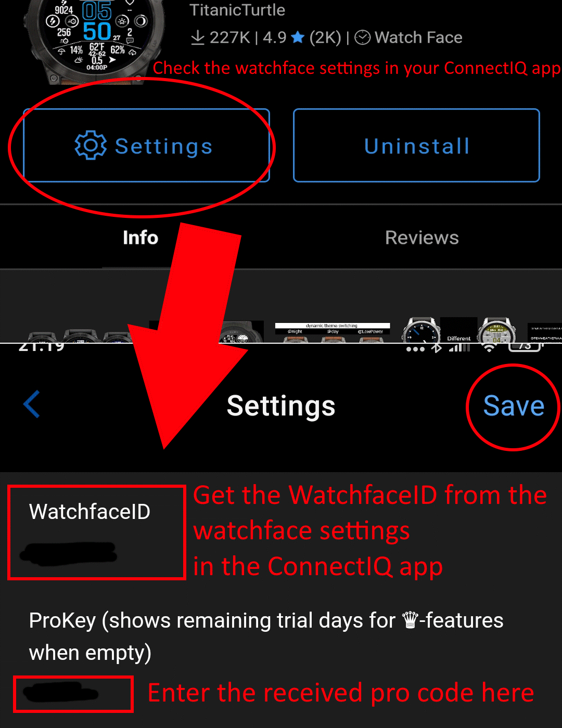This screenshot has width=562, height=728.
Task: Click the crown icon in ProKey label
Action: click(x=411, y=620)
